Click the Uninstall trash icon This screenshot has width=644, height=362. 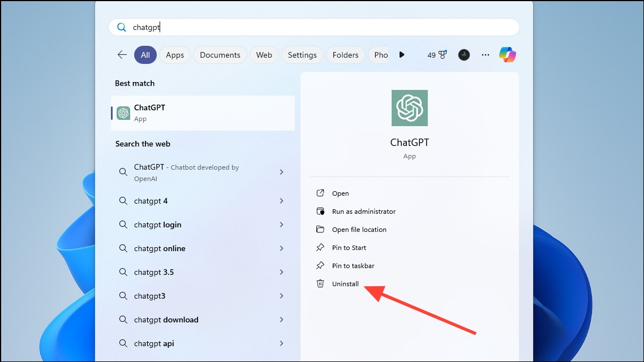[320, 283]
